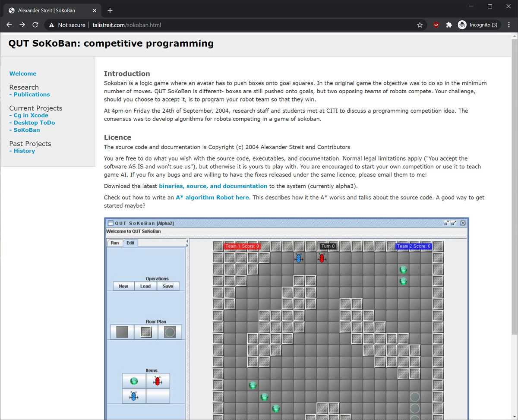Open the Chrome three-dot menu

click(509, 25)
